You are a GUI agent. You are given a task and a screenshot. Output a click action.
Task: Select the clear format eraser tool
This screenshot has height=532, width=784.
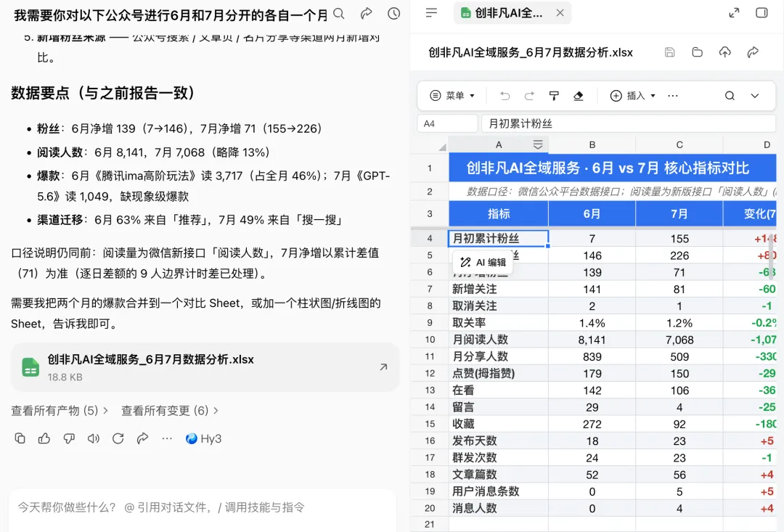[x=578, y=96]
